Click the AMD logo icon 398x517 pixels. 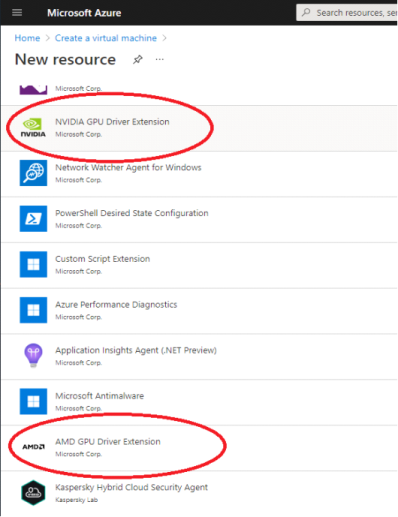coord(33,447)
